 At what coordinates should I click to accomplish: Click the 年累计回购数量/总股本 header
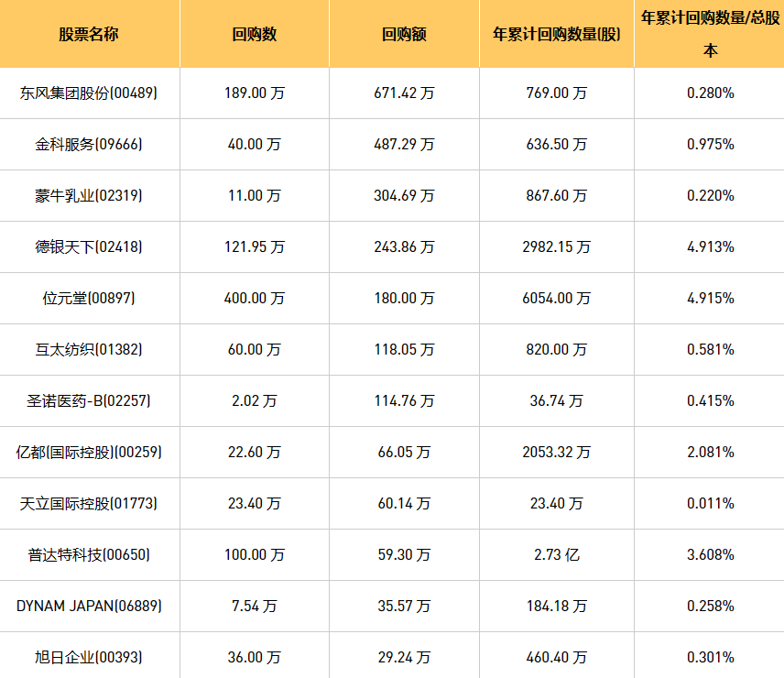tap(710, 34)
